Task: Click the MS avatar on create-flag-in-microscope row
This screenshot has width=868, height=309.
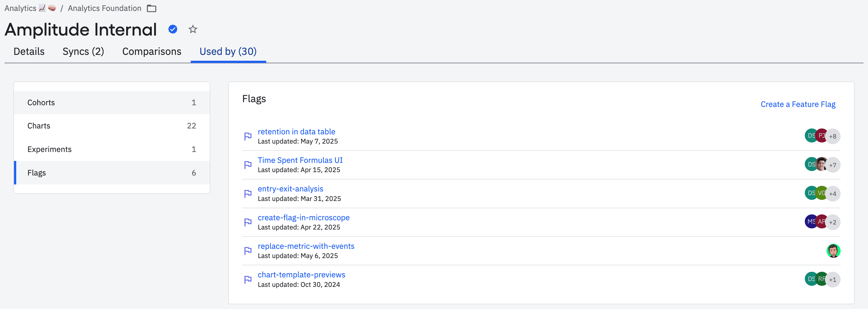Action: [x=810, y=222]
